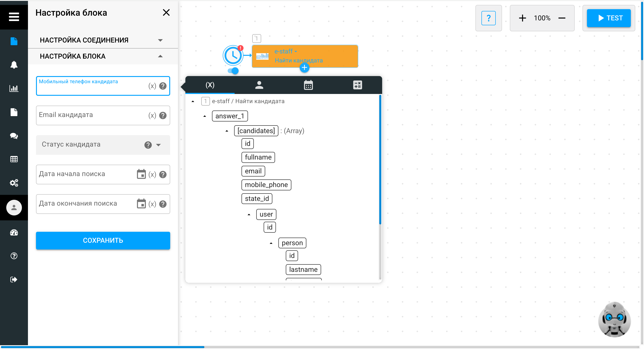Open the hamburger menu icon
Viewport: 644px width, 349px height.
pyautogui.click(x=14, y=17)
